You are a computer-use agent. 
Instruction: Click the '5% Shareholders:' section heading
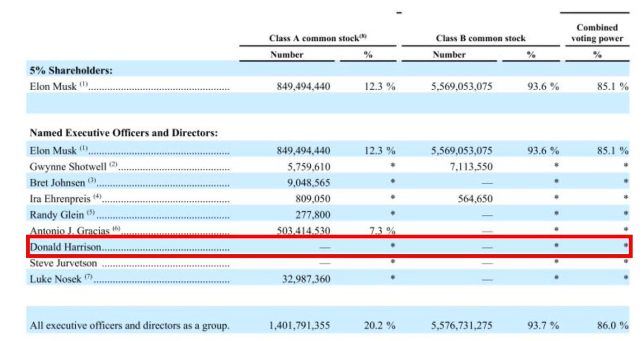tap(71, 70)
